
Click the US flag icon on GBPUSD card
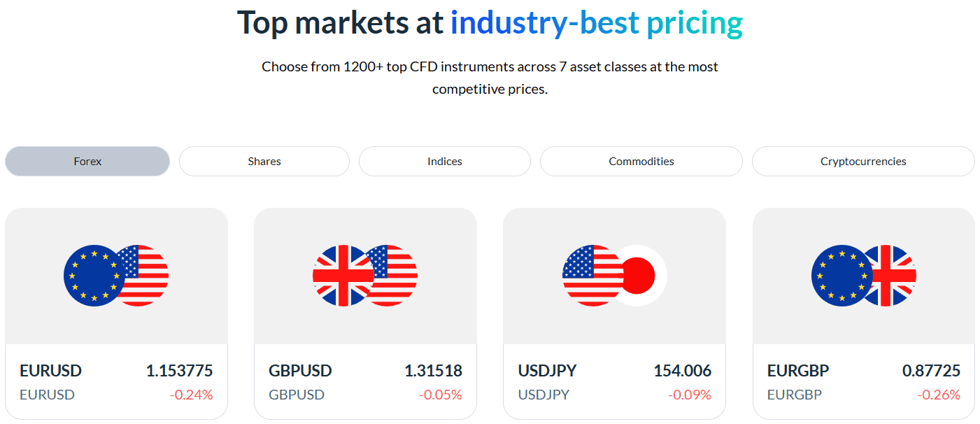pyautogui.click(x=399, y=276)
